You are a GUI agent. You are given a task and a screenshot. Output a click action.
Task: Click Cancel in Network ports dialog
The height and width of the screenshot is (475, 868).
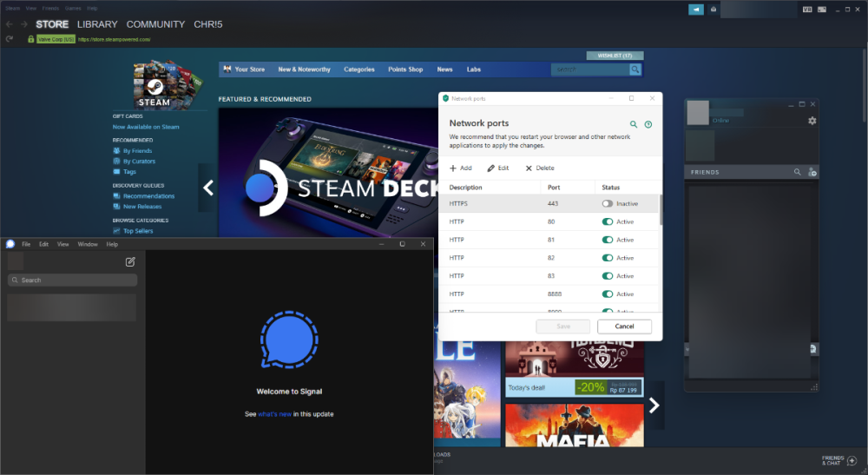coord(624,327)
